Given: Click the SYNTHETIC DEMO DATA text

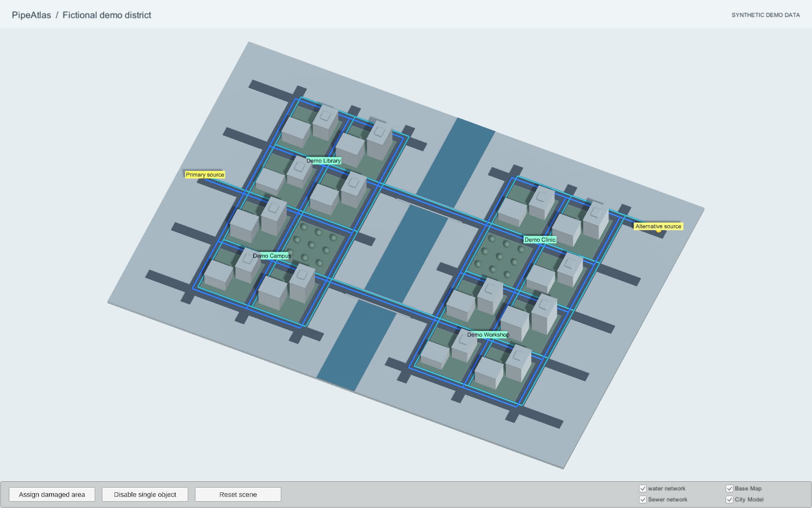Looking at the screenshot, I should coord(766,15).
